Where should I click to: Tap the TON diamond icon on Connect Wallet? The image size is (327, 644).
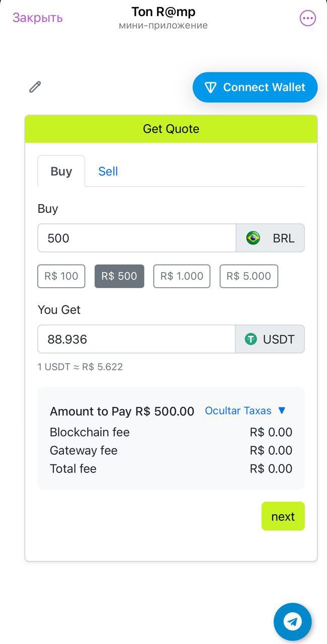[211, 87]
